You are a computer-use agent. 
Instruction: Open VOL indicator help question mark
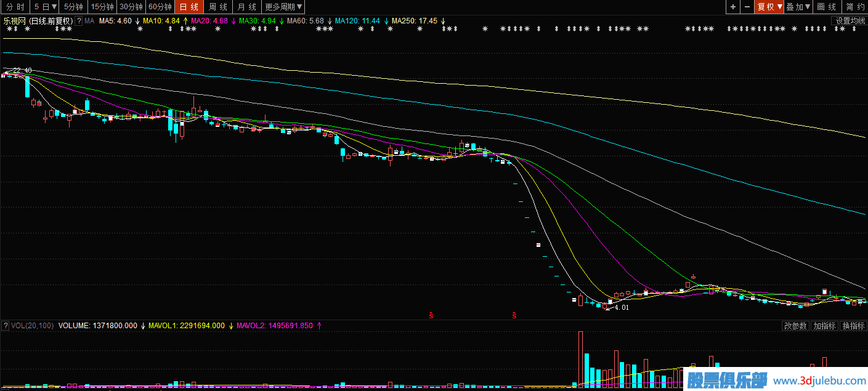pyautogui.click(x=6, y=326)
